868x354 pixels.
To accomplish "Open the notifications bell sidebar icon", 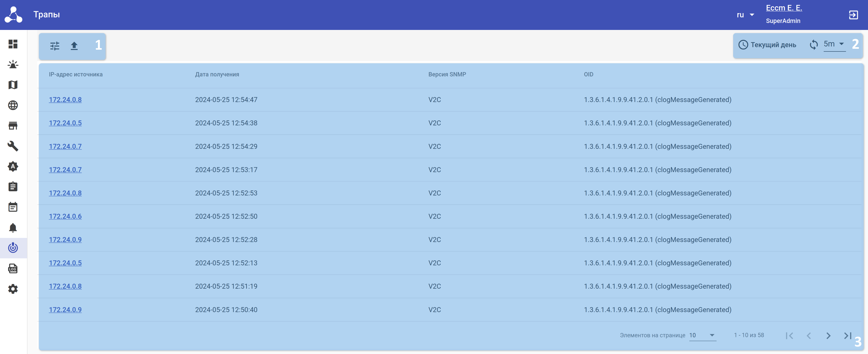I will click(13, 228).
